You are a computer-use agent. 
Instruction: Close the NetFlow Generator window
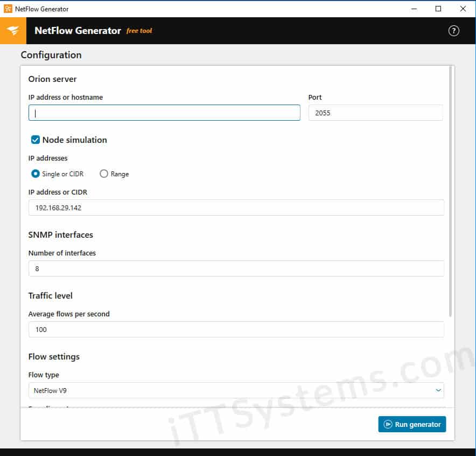[463, 9]
